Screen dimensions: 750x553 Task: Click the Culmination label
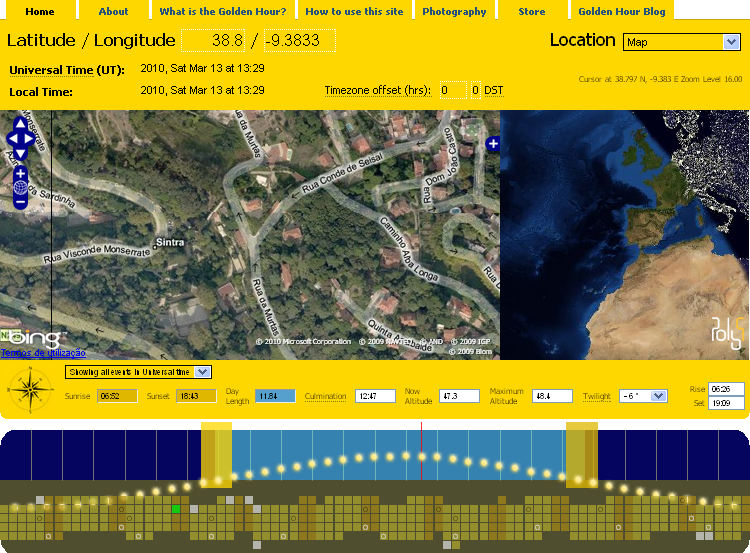tap(325, 396)
